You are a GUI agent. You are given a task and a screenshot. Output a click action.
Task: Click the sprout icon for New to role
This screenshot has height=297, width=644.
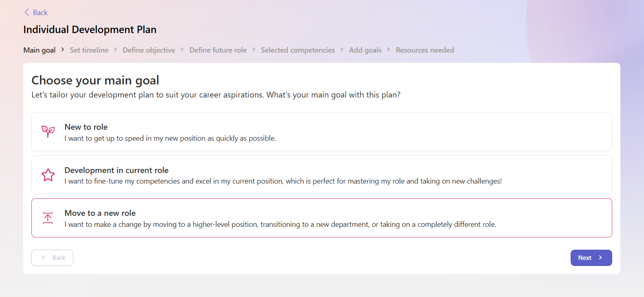[x=48, y=131]
